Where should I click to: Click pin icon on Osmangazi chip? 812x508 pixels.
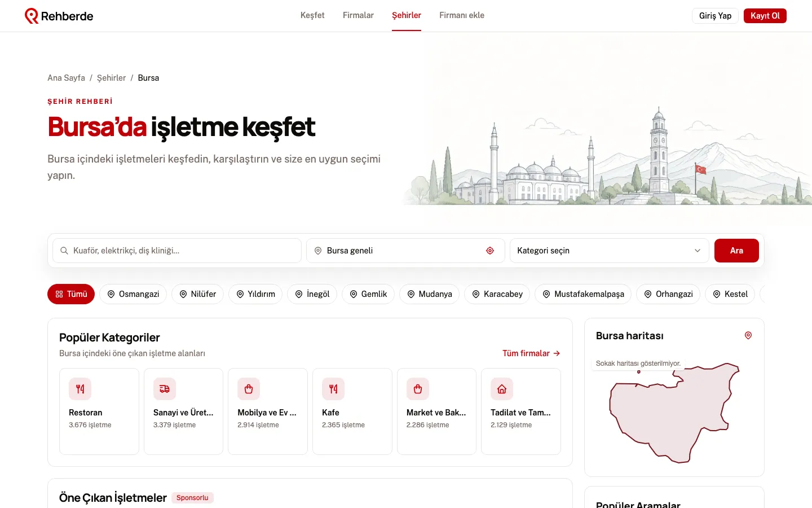coord(111,294)
